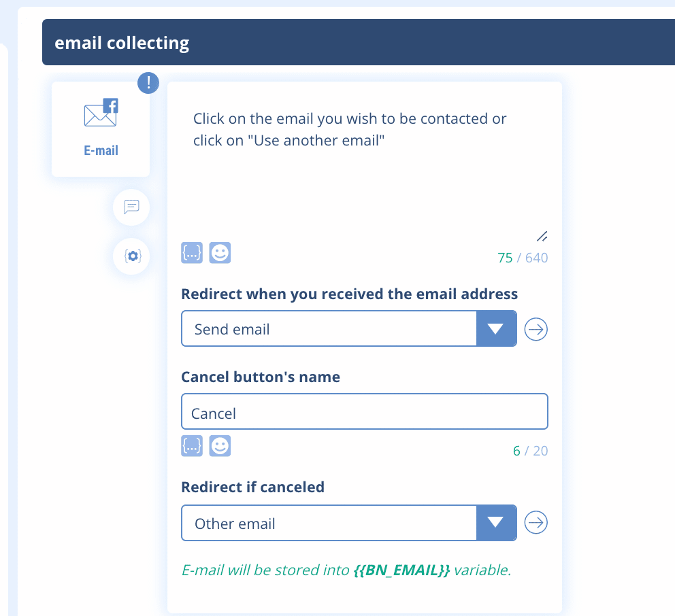Go to the Other email redirect target
This screenshot has width=675, height=616.
536,523
